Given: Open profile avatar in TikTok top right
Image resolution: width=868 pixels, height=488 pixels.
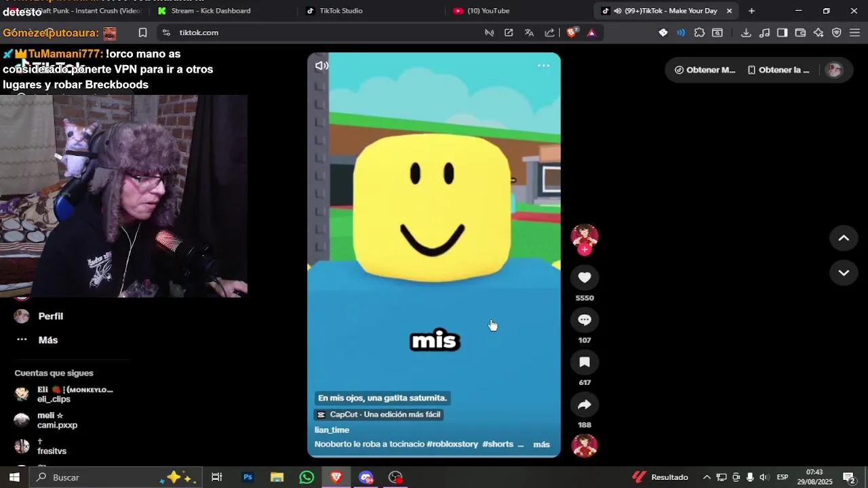Looking at the screenshot, I should click(834, 70).
